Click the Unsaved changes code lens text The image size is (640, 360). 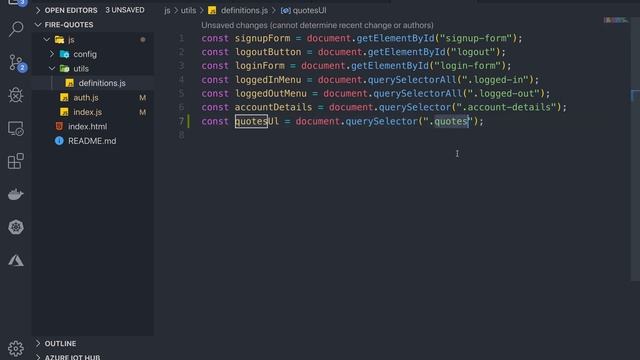pyautogui.click(x=317, y=25)
